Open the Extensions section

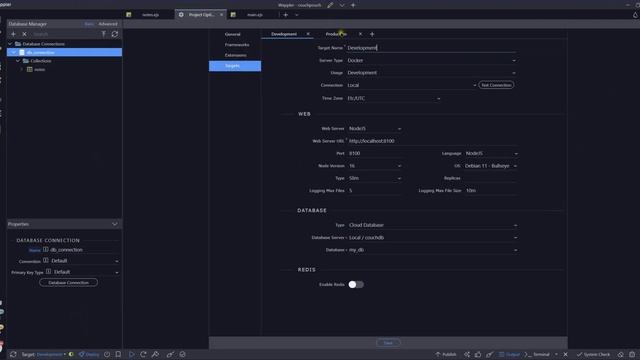tap(236, 55)
